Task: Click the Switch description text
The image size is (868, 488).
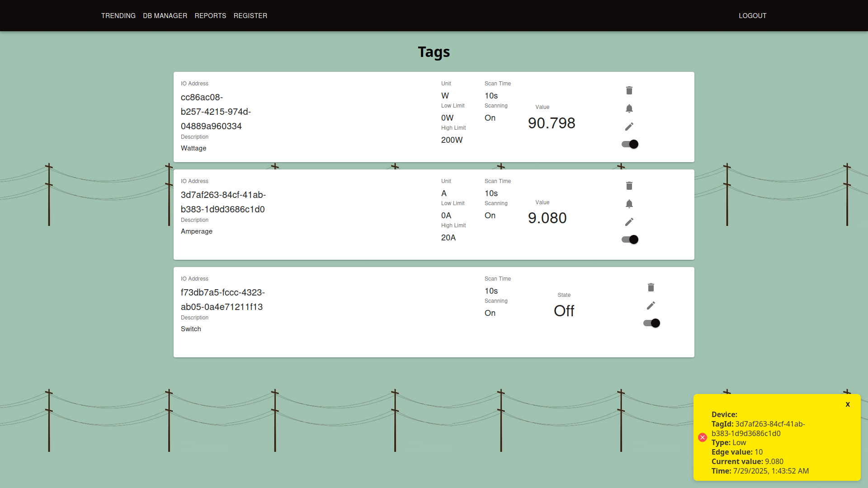Action: 191,329
